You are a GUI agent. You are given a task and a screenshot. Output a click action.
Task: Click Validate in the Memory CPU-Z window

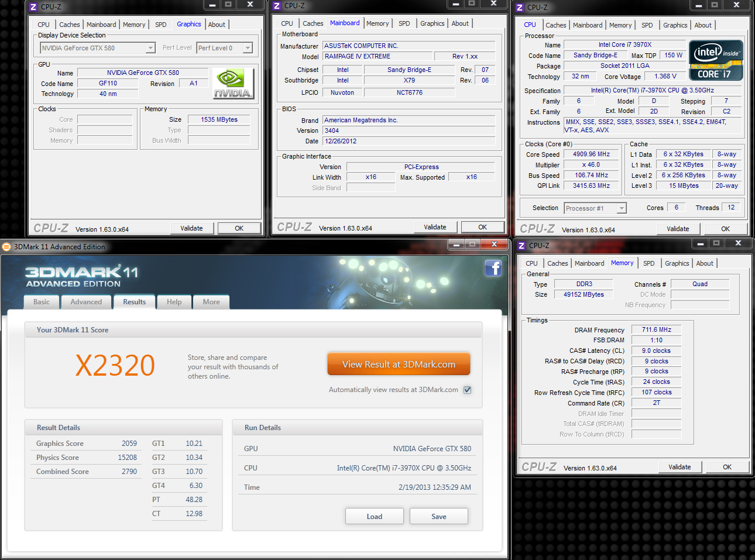679,467
